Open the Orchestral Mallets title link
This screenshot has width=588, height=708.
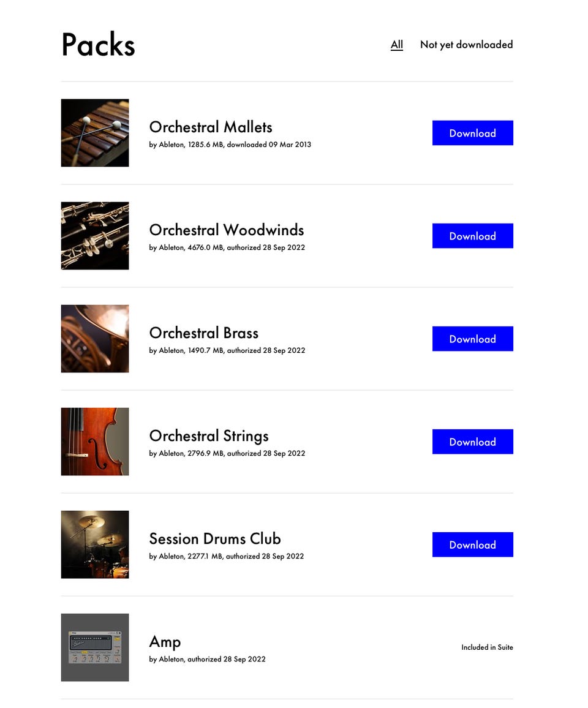click(x=211, y=127)
